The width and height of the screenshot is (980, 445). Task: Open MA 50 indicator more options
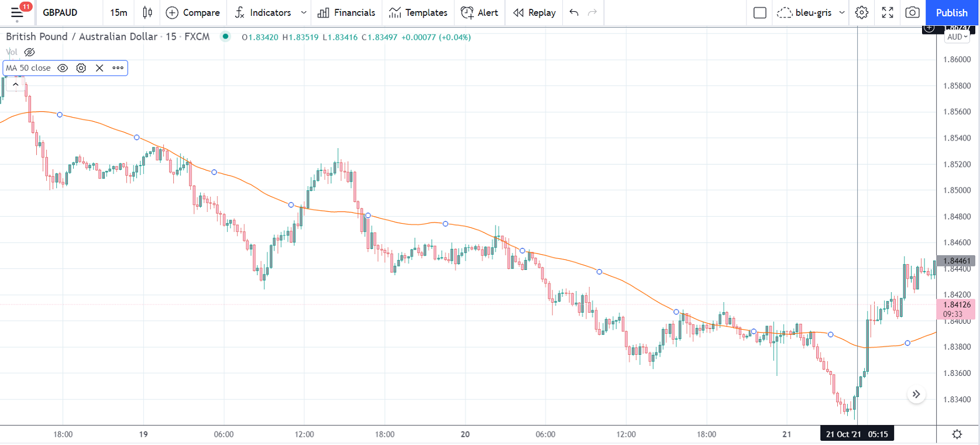118,68
